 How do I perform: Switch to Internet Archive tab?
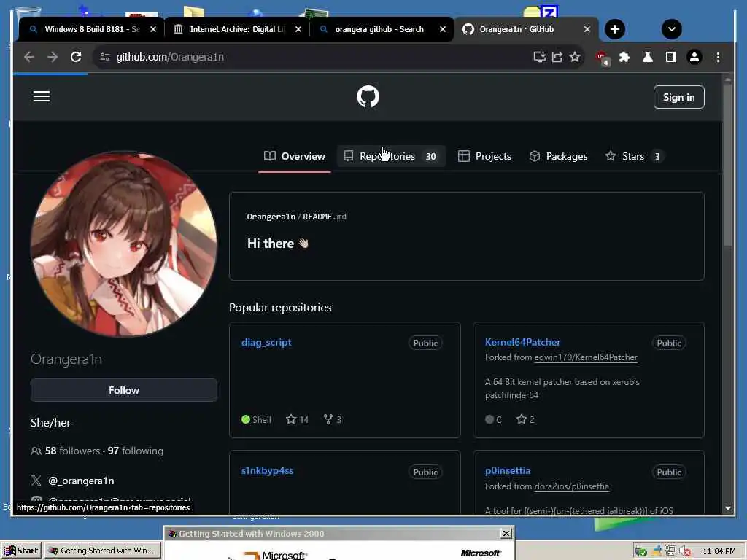point(237,29)
